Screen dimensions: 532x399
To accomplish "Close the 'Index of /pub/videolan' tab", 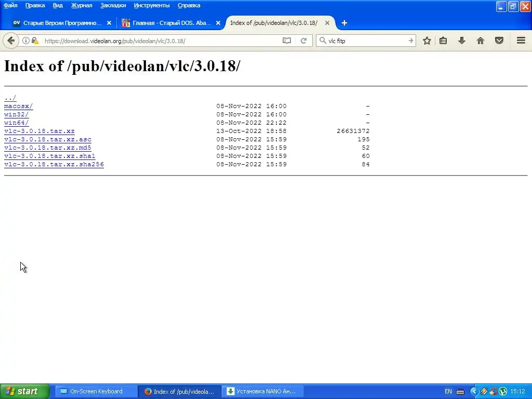I will click(327, 23).
